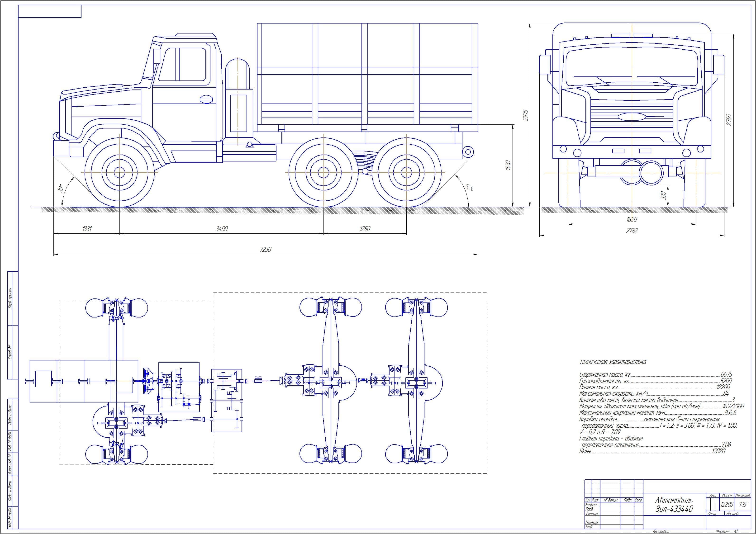Select the 'Полная масса, кг' specification line
The width and height of the screenshot is (756, 534).
(x=655, y=387)
